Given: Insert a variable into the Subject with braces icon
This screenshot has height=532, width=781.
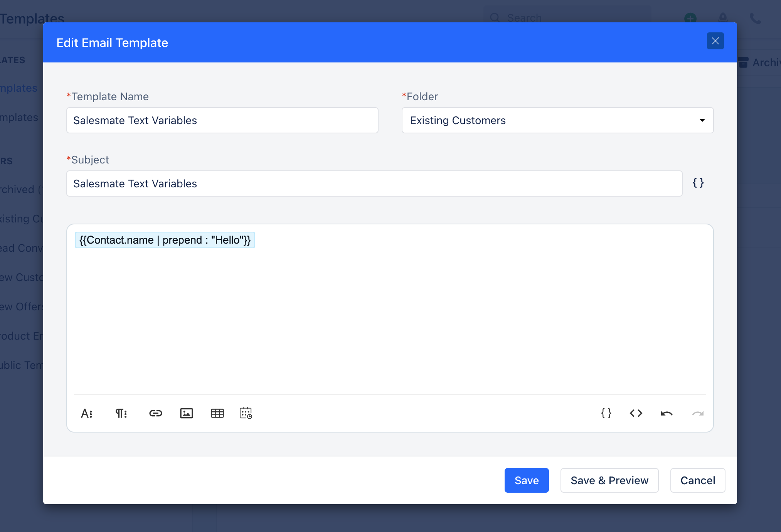Looking at the screenshot, I should click(x=698, y=183).
